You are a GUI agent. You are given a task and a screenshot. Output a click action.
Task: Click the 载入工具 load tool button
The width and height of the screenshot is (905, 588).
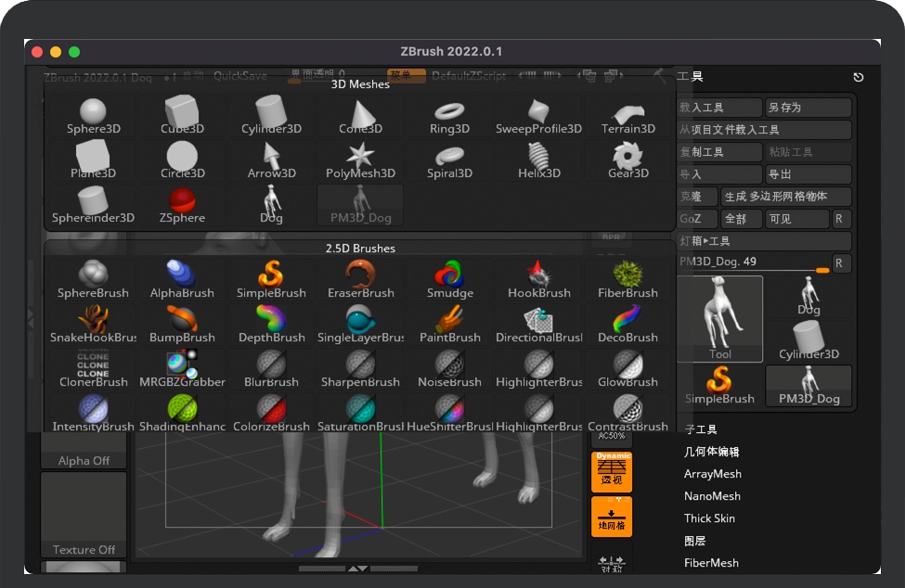point(719,108)
